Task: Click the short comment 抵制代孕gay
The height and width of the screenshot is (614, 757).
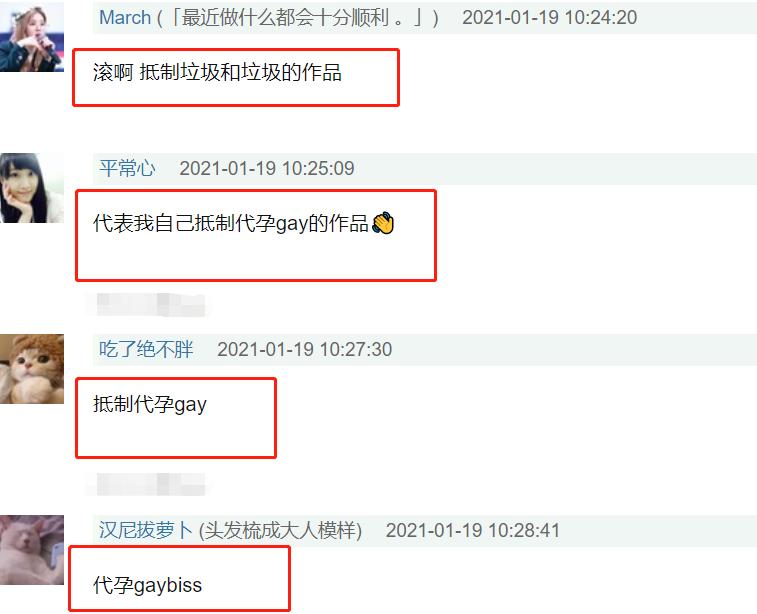Action: [x=150, y=405]
